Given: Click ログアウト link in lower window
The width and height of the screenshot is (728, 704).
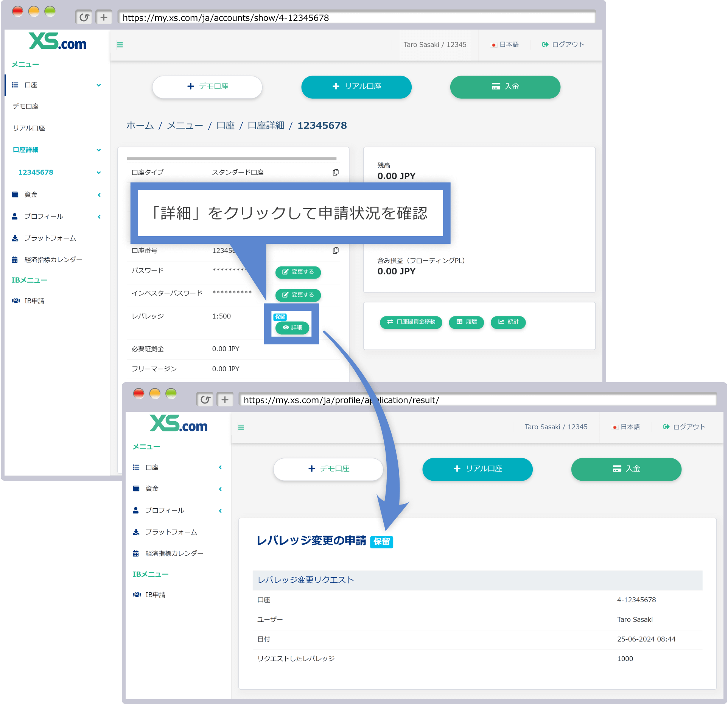Looking at the screenshot, I should [x=684, y=427].
